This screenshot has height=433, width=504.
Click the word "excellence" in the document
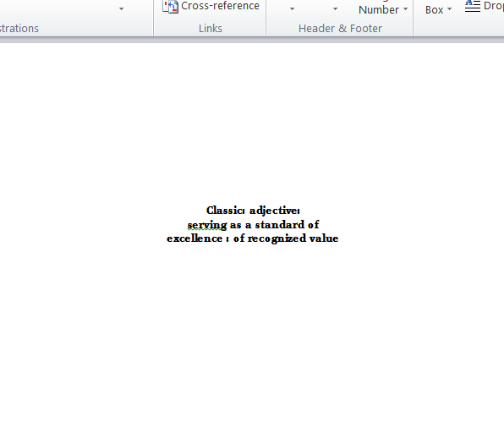tap(194, 238)
